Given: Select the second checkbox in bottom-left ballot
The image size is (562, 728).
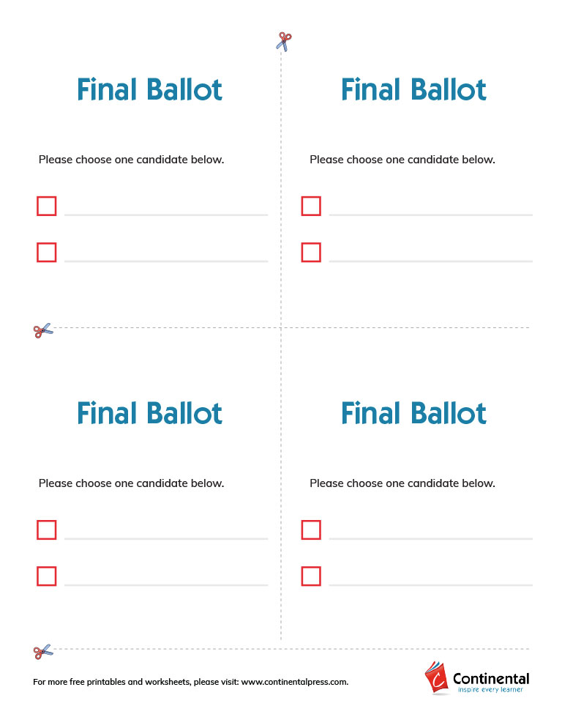Looking at the screenshot, I should [47, 576].
